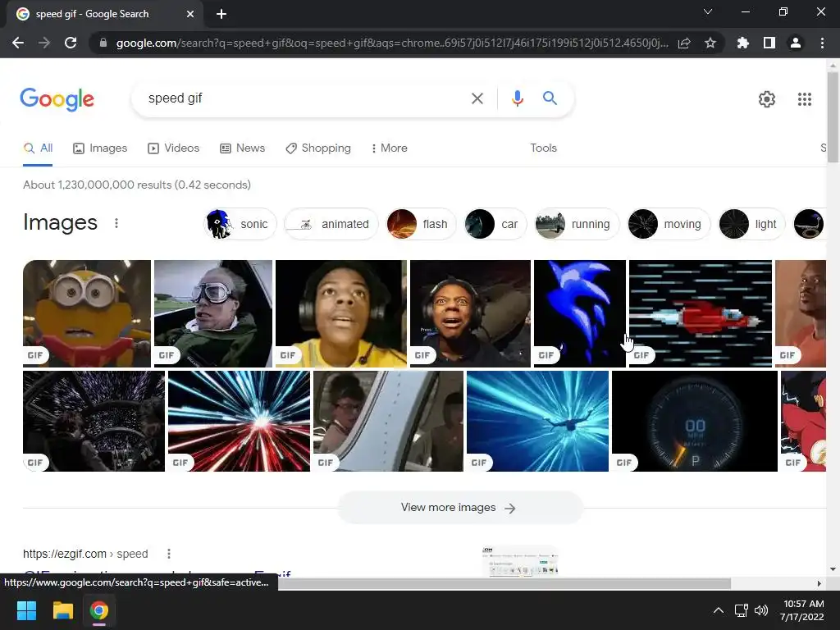The height and width of the screenshot is (630, 840).
Task: Show hidden system tray icons
Action: point(719,610)
